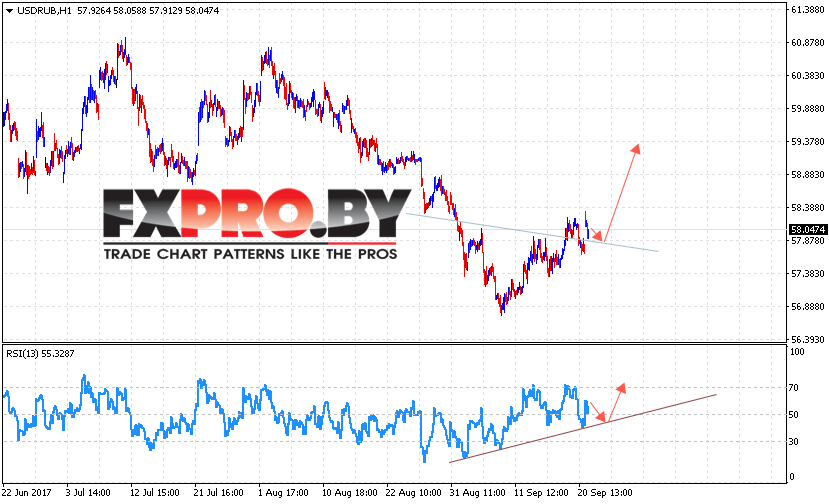Select price axis label 59.8880
This screenshot has height=504, width=829.
(807, 108)
